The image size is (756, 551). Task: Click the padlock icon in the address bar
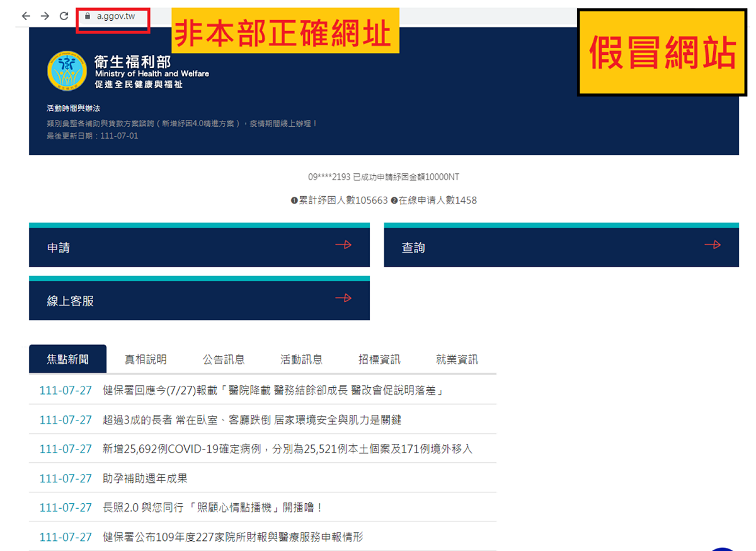coord(88,16)
